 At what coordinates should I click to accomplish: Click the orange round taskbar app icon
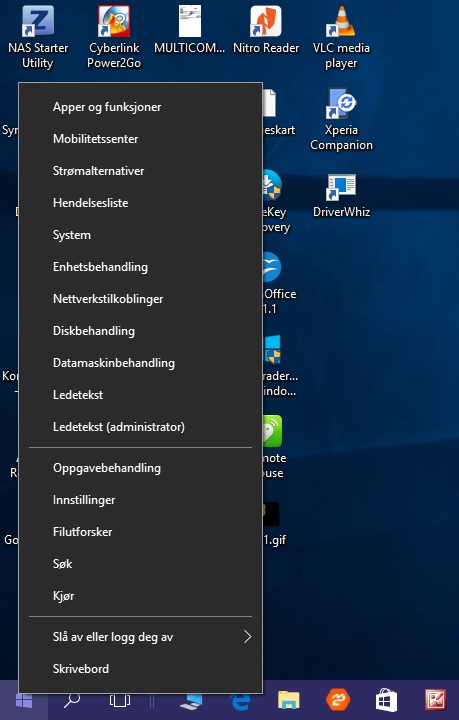point(337,701)
